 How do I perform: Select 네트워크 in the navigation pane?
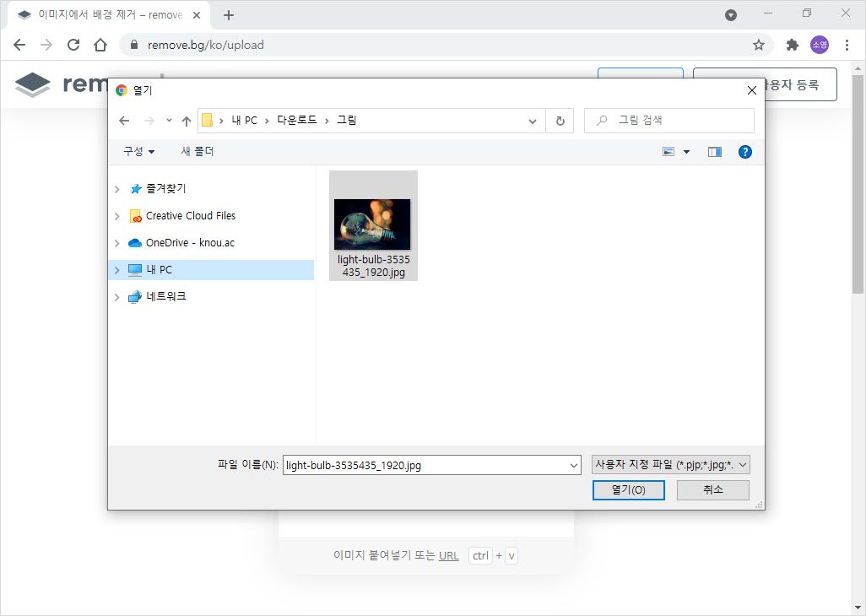[x=165, y=296]
